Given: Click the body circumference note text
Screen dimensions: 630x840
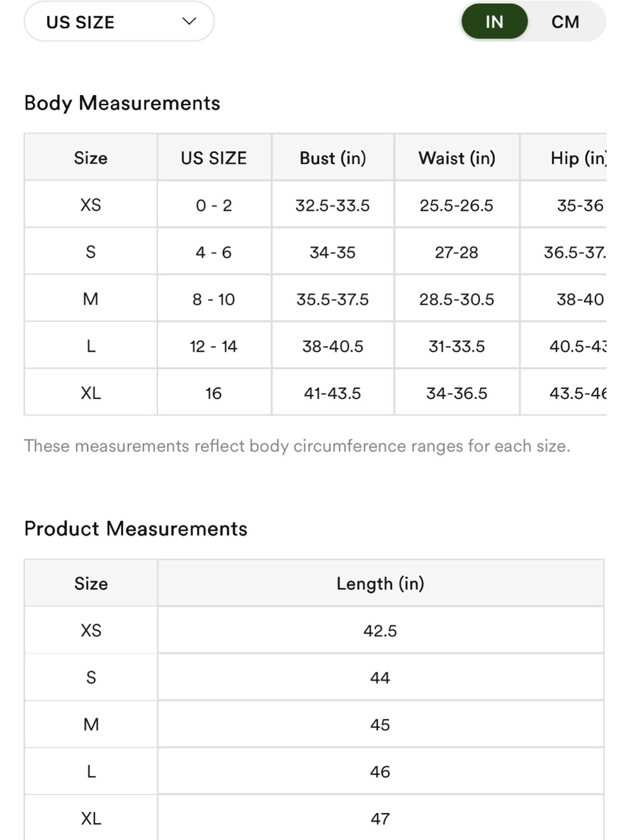Looking at the screenshot, I should coord(297,446).
